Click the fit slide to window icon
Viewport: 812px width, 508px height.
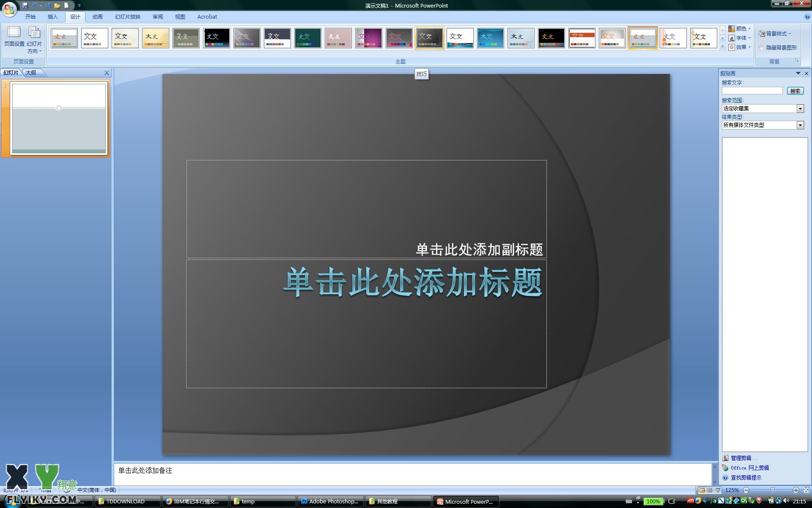tap(806, 490)
